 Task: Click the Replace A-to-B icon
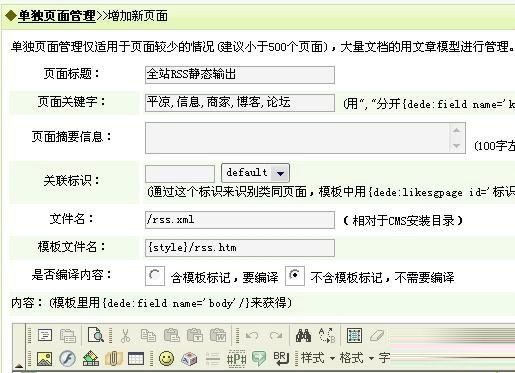click(327, 335)
